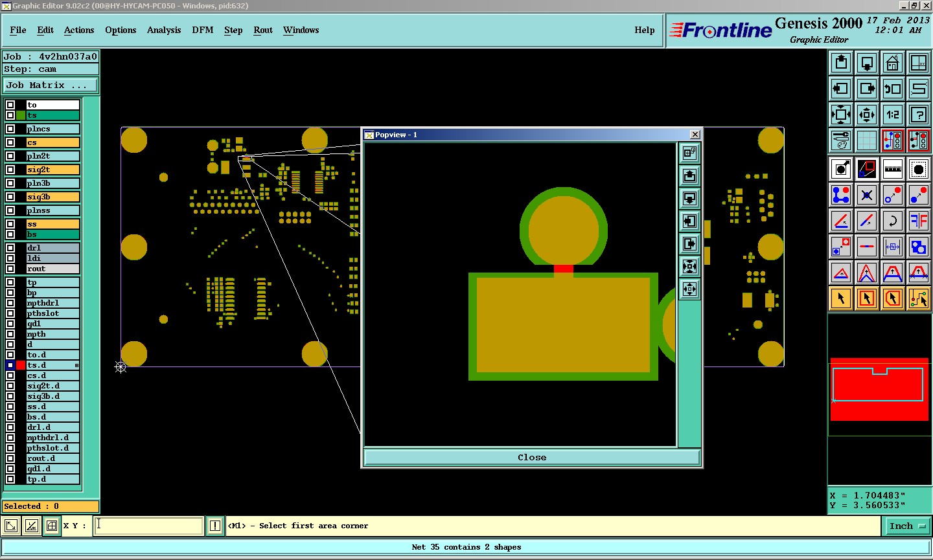This screenshot has width=933, height=560.
Task: Select the dashed octagon selection icon
Action: point(919,169)
